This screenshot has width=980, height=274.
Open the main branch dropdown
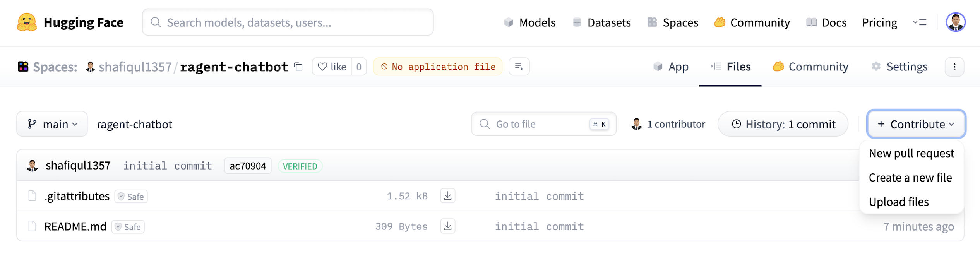[52, 124]
